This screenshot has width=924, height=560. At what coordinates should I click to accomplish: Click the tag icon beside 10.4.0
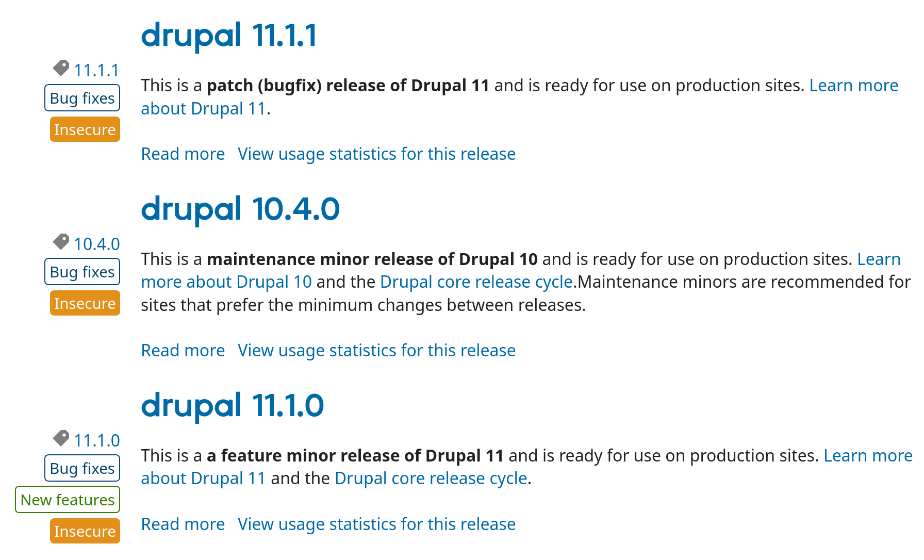tap(61, 241)
